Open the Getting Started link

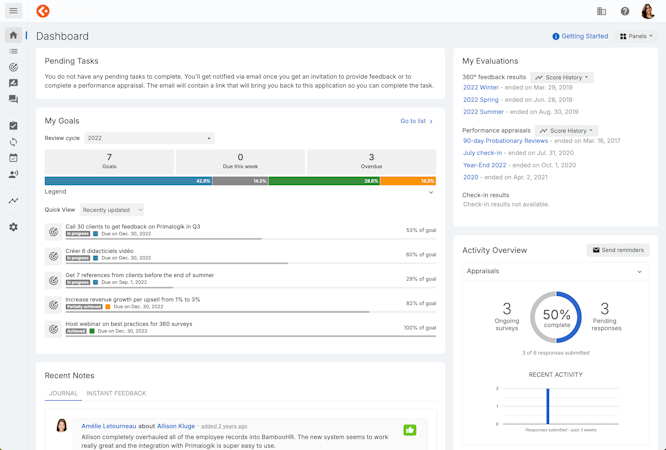click(x=580, y=36)
